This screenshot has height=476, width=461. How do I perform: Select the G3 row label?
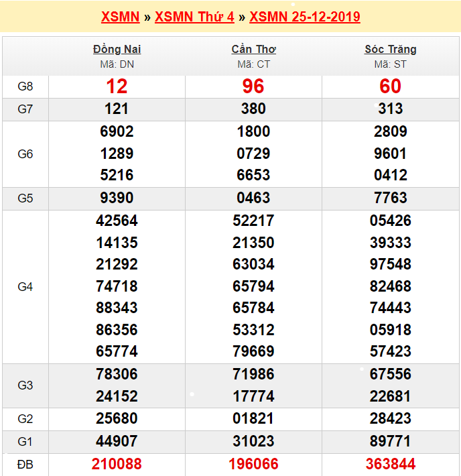[x=25, y=385]
